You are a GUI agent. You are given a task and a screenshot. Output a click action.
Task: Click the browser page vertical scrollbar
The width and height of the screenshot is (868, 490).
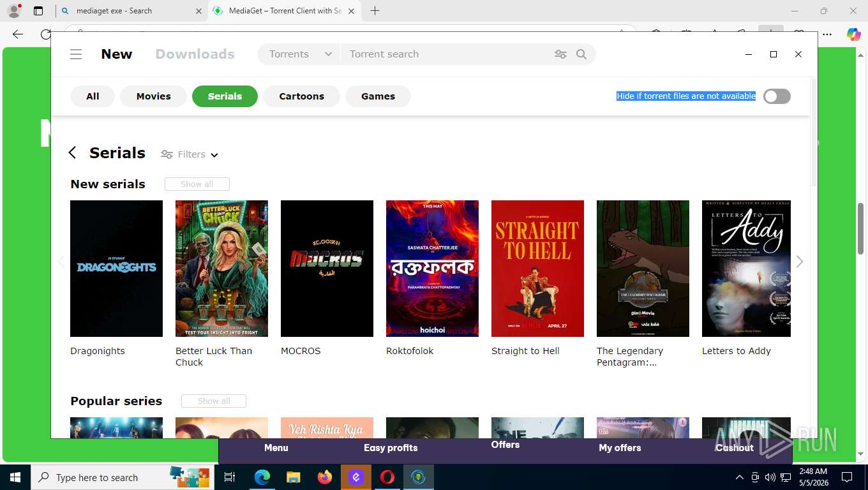coord(861,228)
